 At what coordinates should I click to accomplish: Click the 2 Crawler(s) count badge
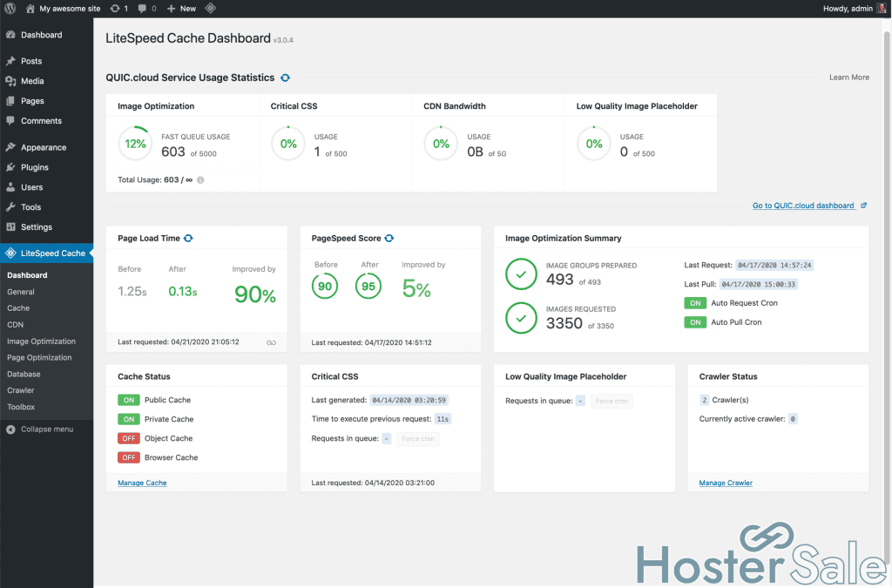click(x=704, y=400)
